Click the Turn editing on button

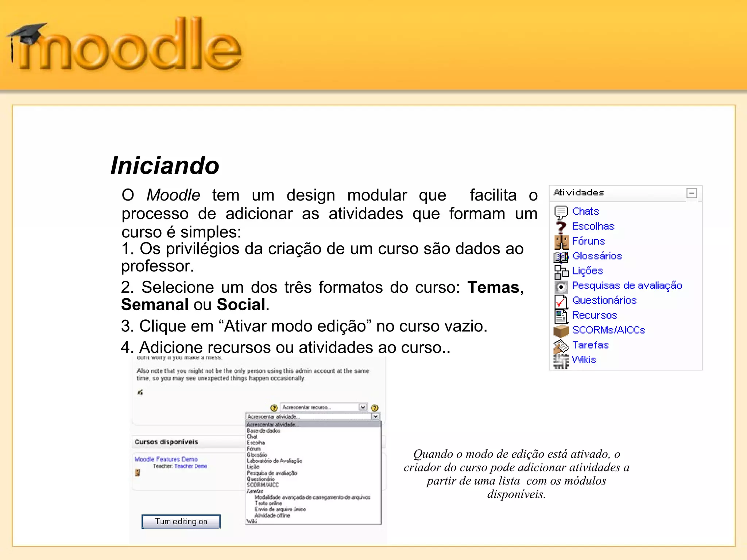point(181,521)
